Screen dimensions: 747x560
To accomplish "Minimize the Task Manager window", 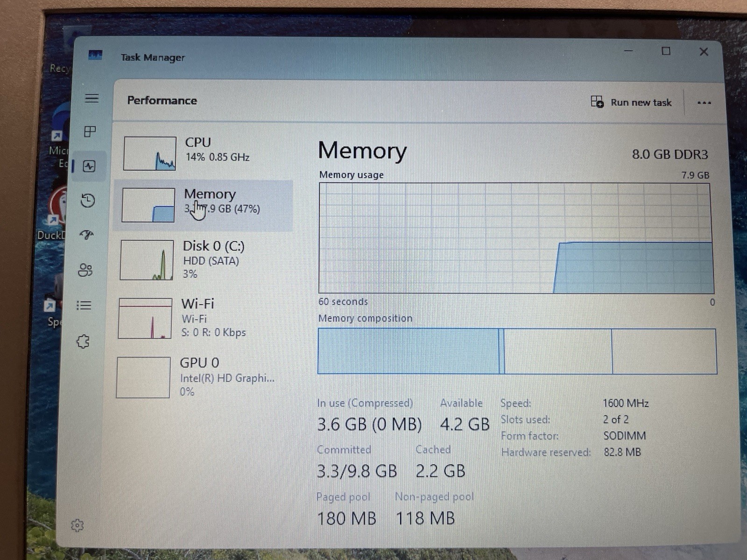I will pos(628,50).
